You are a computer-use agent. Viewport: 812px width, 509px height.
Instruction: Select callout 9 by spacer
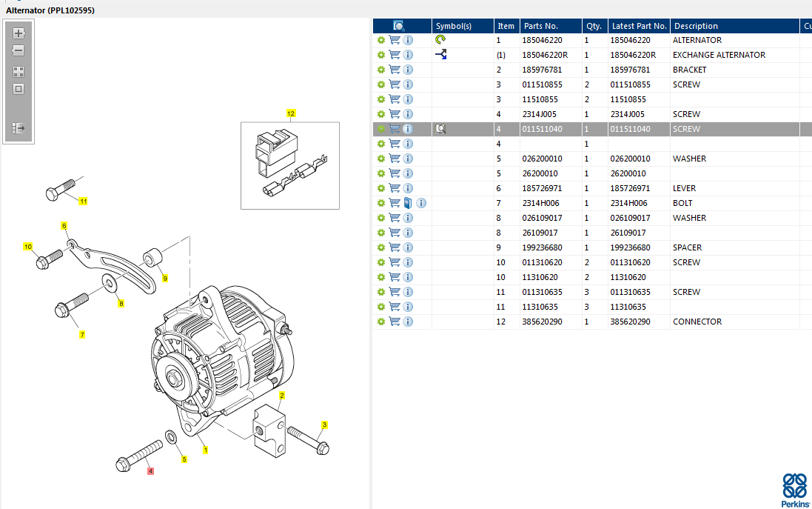[165, 279]
